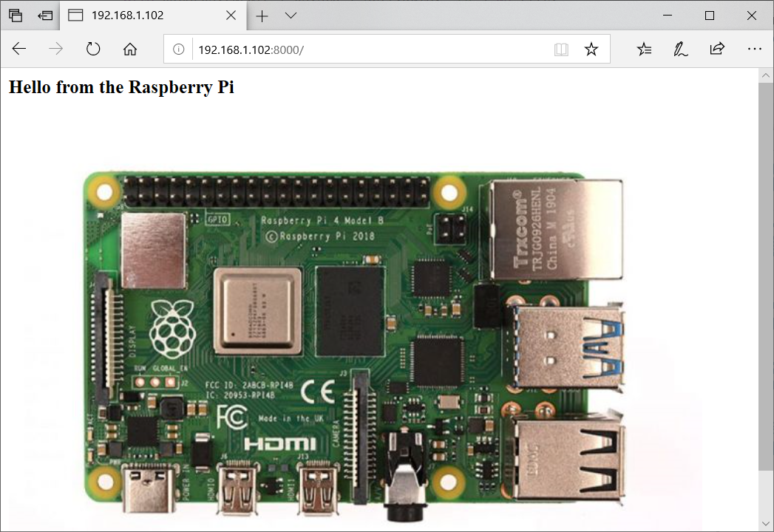
Task: Click inside the address bar
Action: click(x=333, y=49)
